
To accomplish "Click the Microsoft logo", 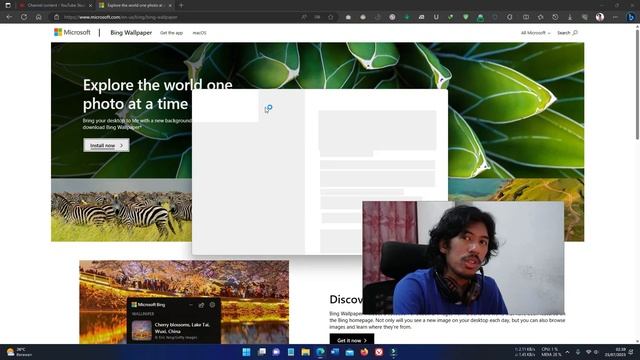I will 72,32.
